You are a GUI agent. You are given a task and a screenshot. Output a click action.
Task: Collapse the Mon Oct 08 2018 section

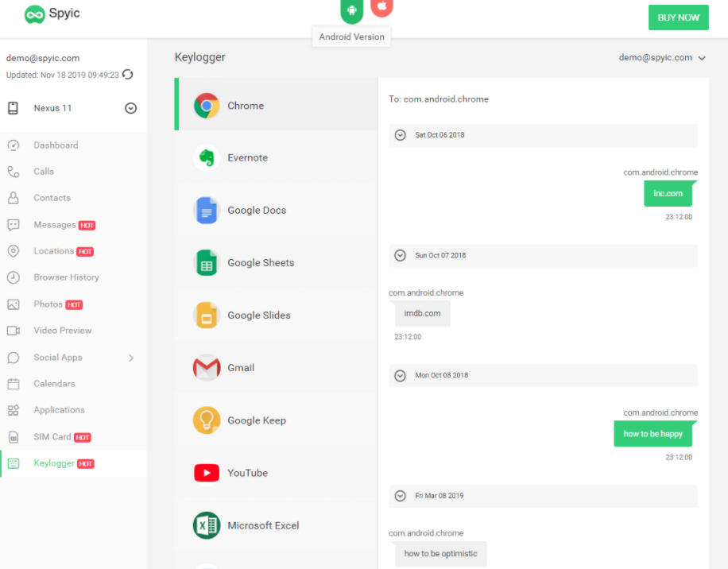click(x=401, y=375)
